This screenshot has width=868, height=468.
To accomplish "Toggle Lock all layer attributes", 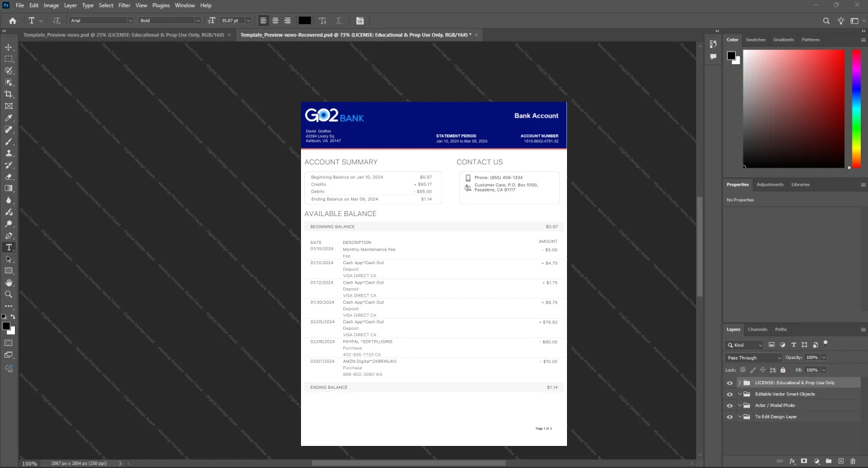I will pyautogui.click(x=783, y=370).
